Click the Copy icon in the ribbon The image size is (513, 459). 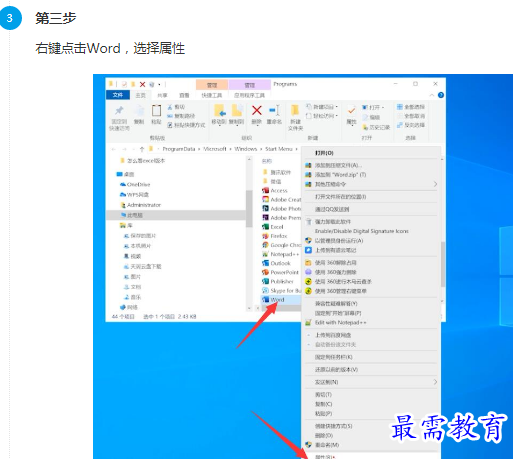point(139,111)
